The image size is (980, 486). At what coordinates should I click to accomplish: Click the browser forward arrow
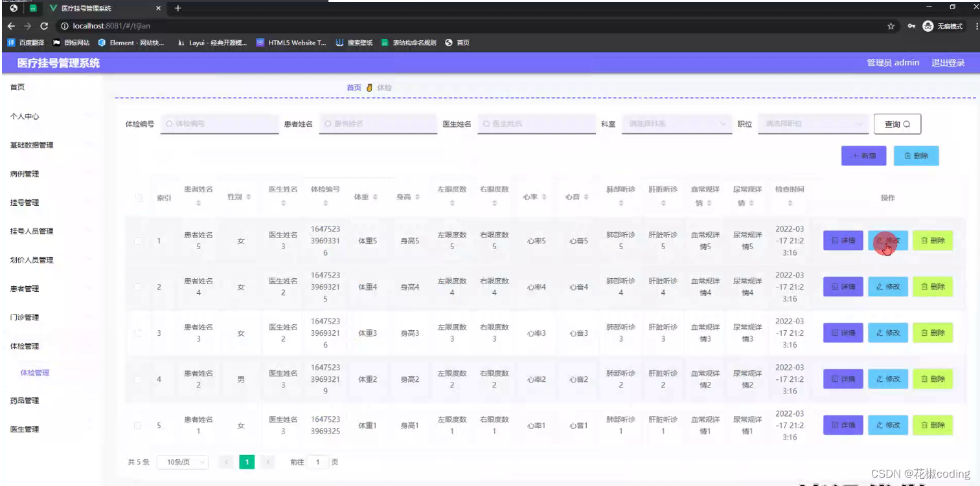(27, 26)
